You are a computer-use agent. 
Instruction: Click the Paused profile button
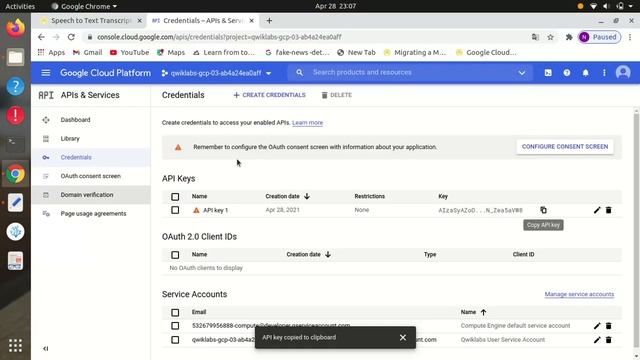coord(599,37)
